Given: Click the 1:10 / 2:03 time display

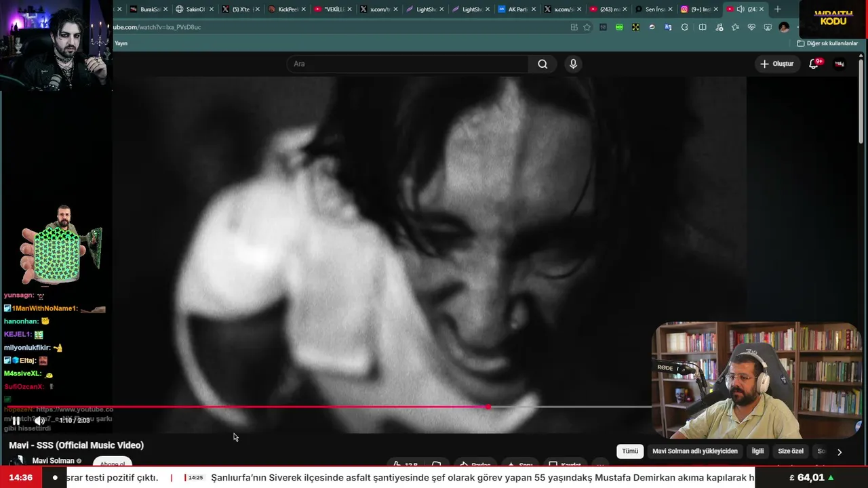Looking at the screenshot, I should point(75,421).
